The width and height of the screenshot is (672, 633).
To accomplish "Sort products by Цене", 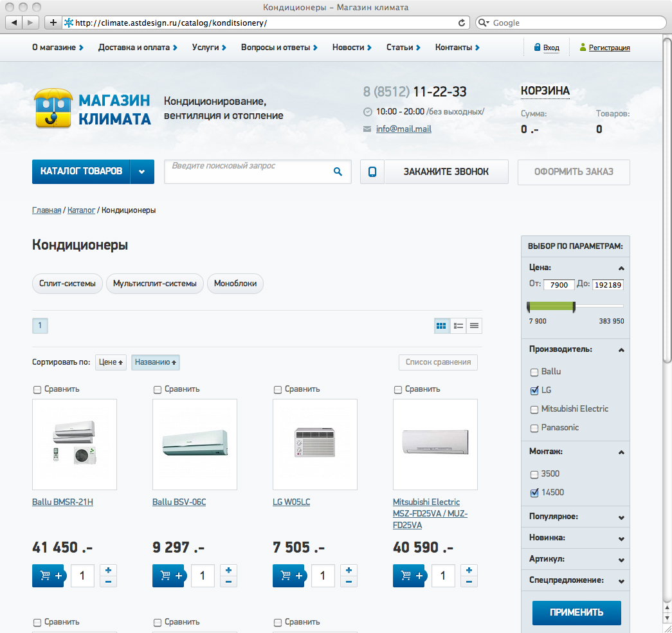I will pyautogui.click(x=111, y=362).
